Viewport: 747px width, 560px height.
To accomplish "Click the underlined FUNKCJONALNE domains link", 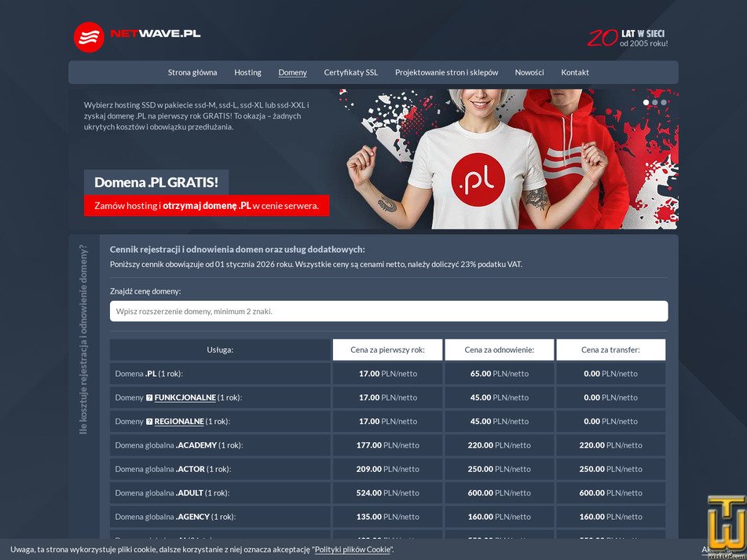I will click(184, 397).
